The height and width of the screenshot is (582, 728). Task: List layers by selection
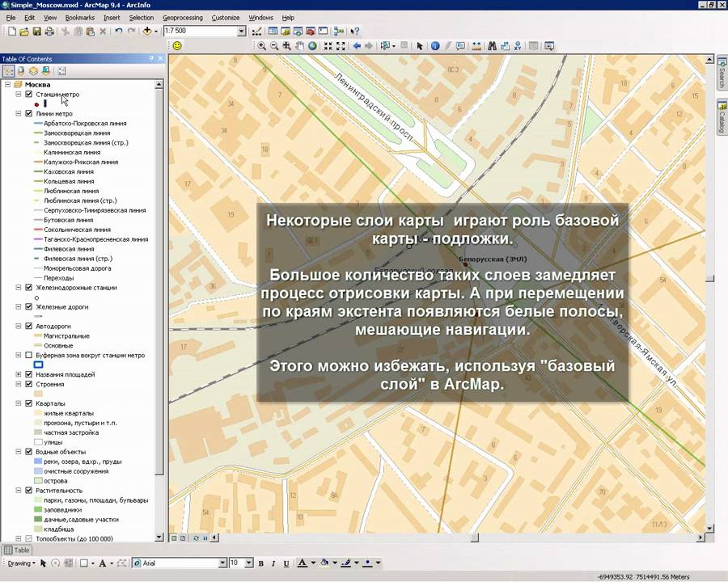46,71
